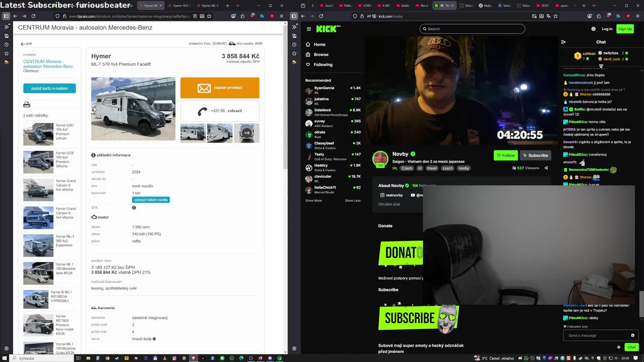Viewport: 644px width, 362px height.
Task: Click 'zobrazit historii vozidla' button
Action: (150, 200)
